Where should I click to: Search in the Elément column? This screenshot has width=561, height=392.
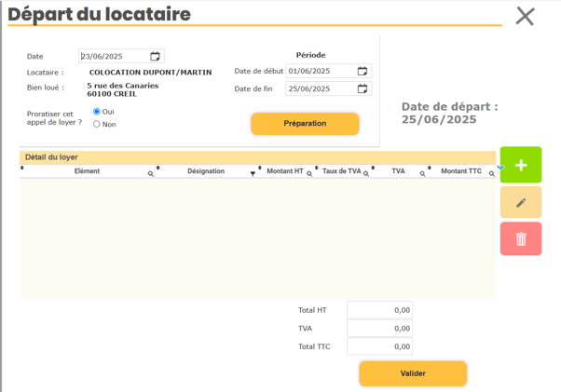[151, 174]
